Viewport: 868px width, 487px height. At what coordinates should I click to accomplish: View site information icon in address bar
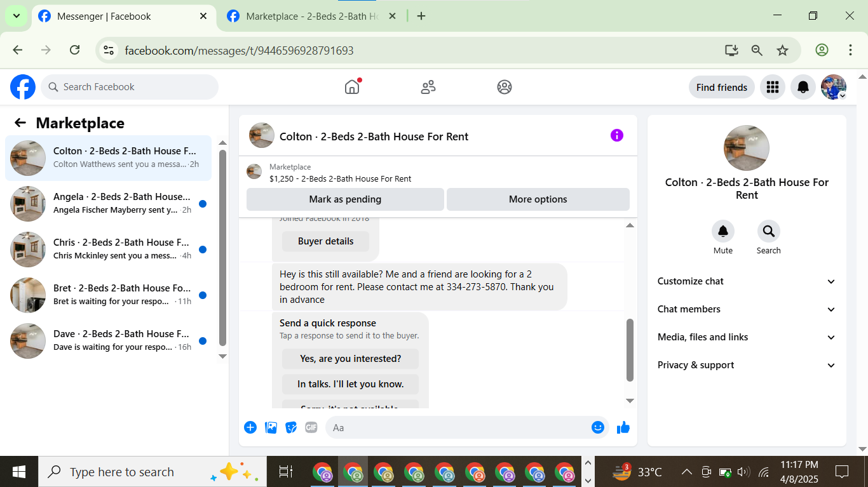[109, 50]
